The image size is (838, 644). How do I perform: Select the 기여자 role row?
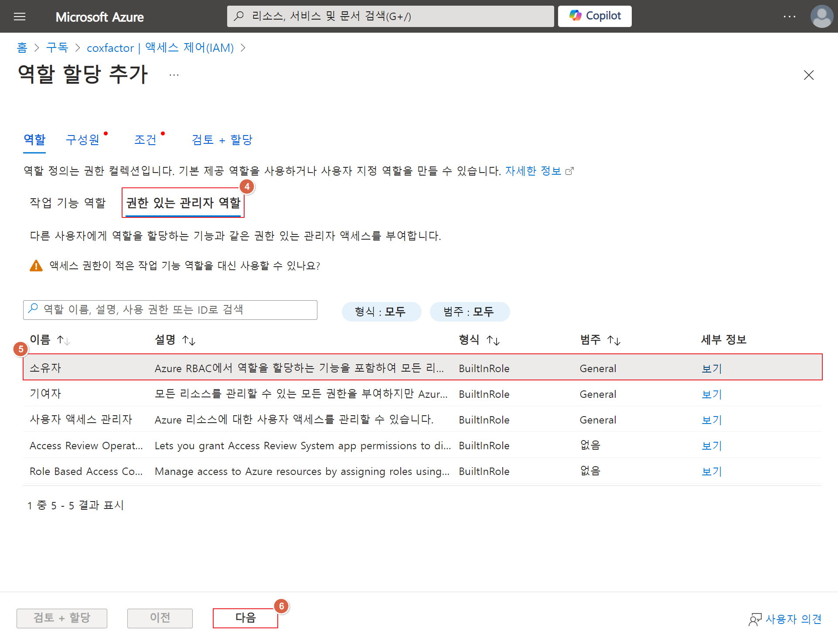click(x=422, y=393)
